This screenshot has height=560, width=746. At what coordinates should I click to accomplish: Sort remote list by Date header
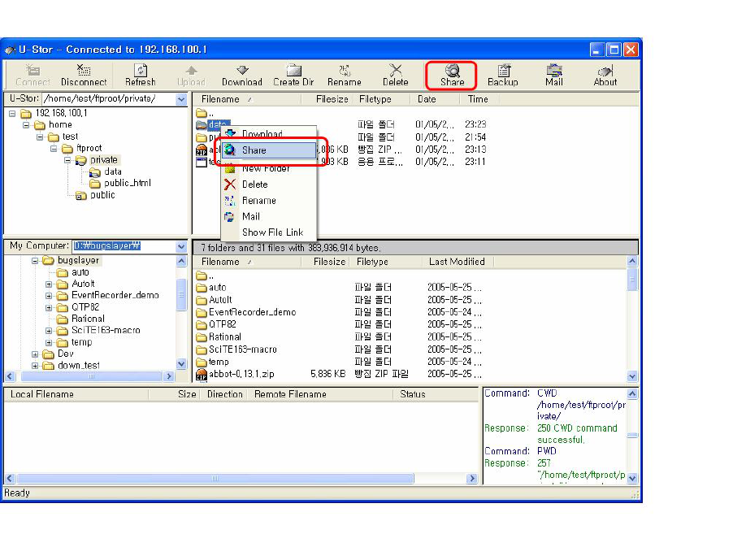(435, 99)
